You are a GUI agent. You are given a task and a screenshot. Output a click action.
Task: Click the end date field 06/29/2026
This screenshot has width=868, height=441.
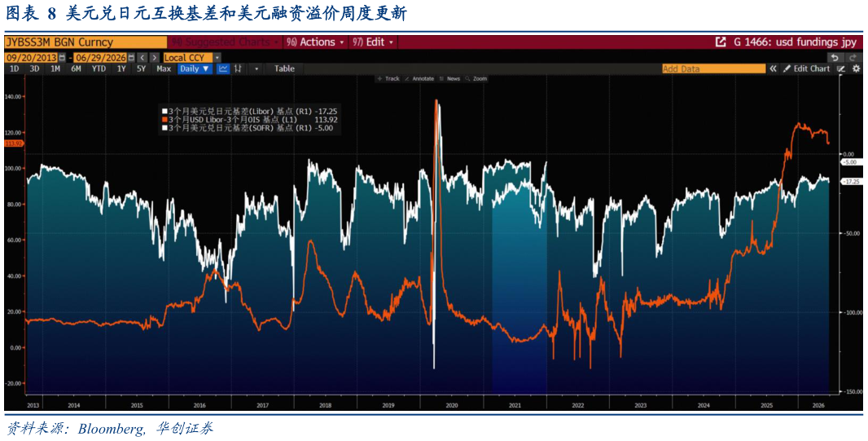pyautogui.click(x=101, y=58)
